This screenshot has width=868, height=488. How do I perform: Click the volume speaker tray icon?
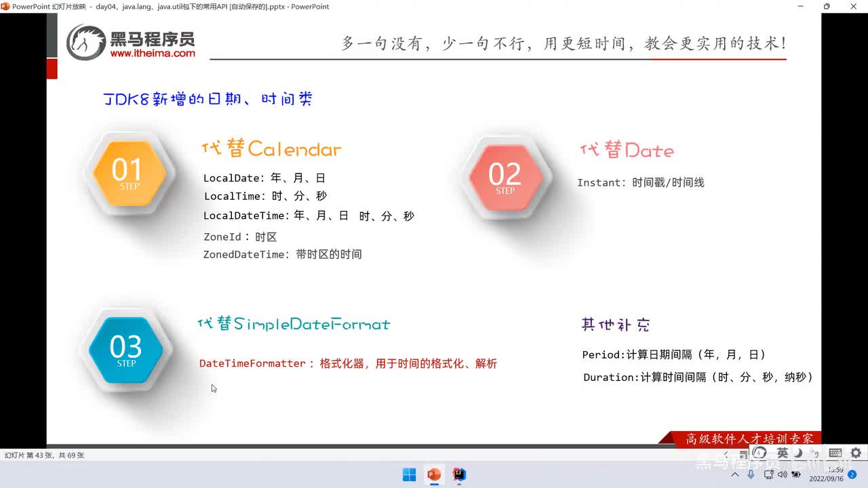coord(783,474)
